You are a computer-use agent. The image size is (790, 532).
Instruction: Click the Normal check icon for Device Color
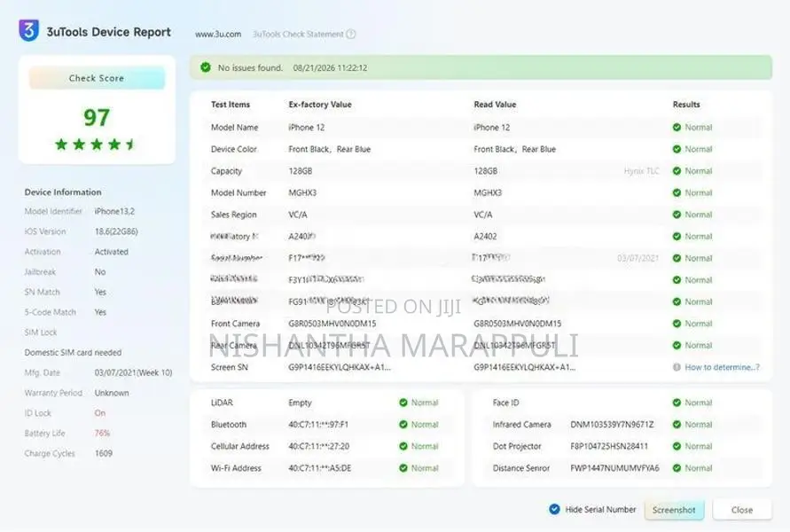point(677,149)
